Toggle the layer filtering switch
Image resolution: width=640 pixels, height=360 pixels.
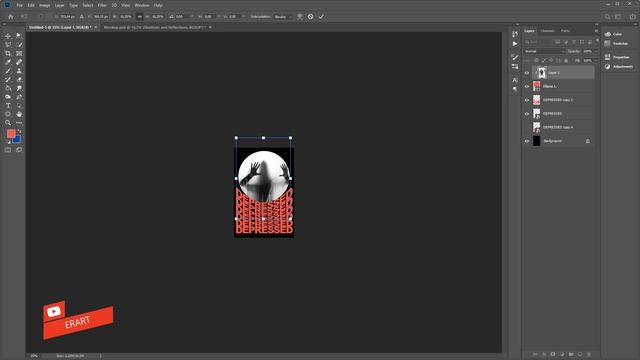click(x=597, y=41)
